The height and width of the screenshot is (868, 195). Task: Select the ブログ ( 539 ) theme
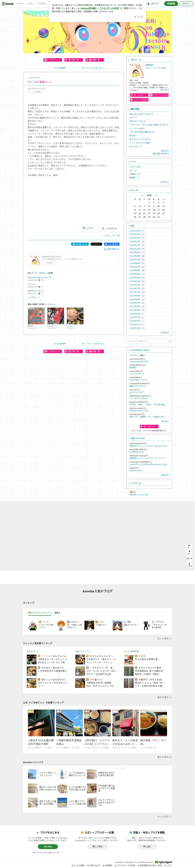click(136, 167)
